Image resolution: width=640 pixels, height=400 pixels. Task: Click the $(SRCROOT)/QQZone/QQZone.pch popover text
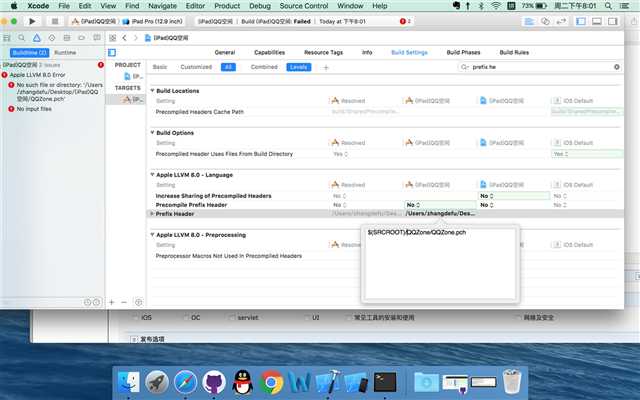tap(417, 232)
